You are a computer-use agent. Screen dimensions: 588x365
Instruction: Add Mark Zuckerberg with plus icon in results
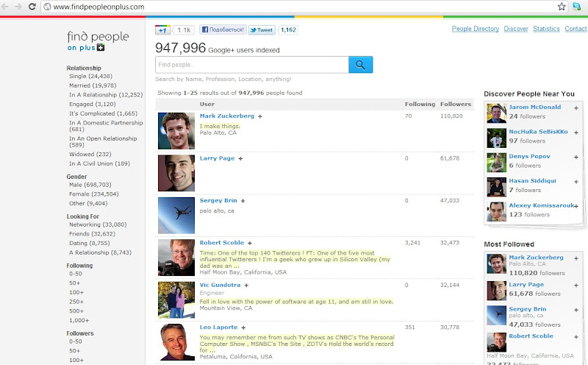click(260, 116)
